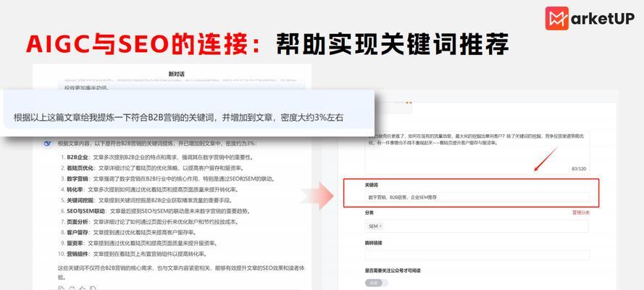The image size is (644, 290).
Task: Click the reply intro line 根据文章内容
Action: pos(157,144)
